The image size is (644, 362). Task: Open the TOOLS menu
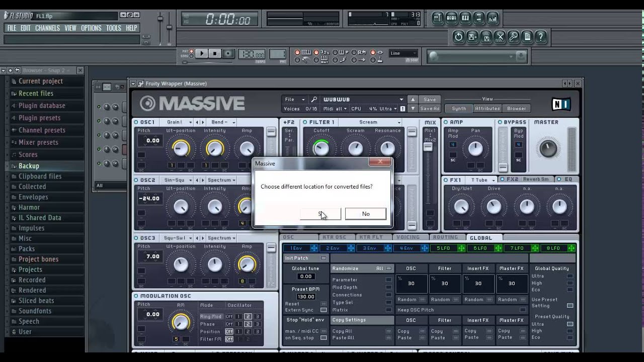point(114,28)
